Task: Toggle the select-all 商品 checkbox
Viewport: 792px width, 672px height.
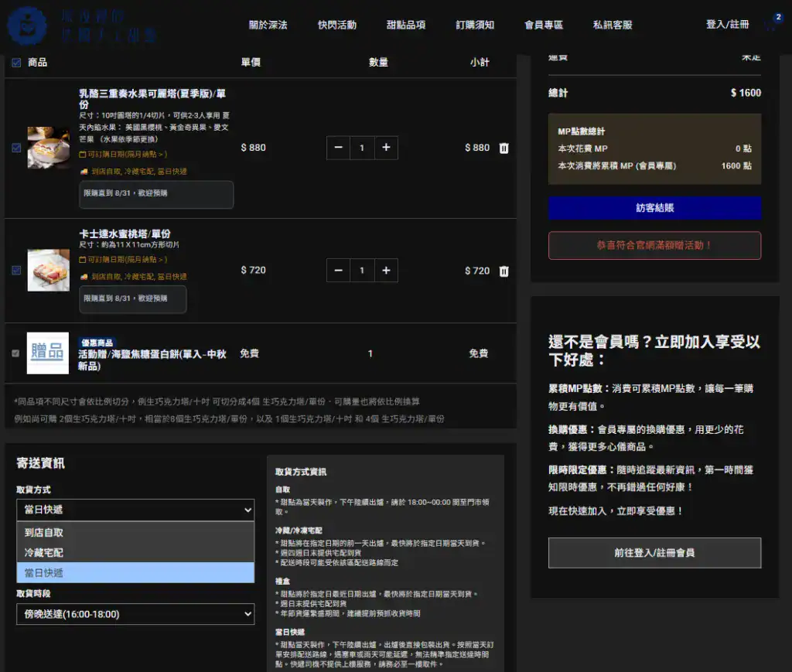Action: (x=16, y=62)
